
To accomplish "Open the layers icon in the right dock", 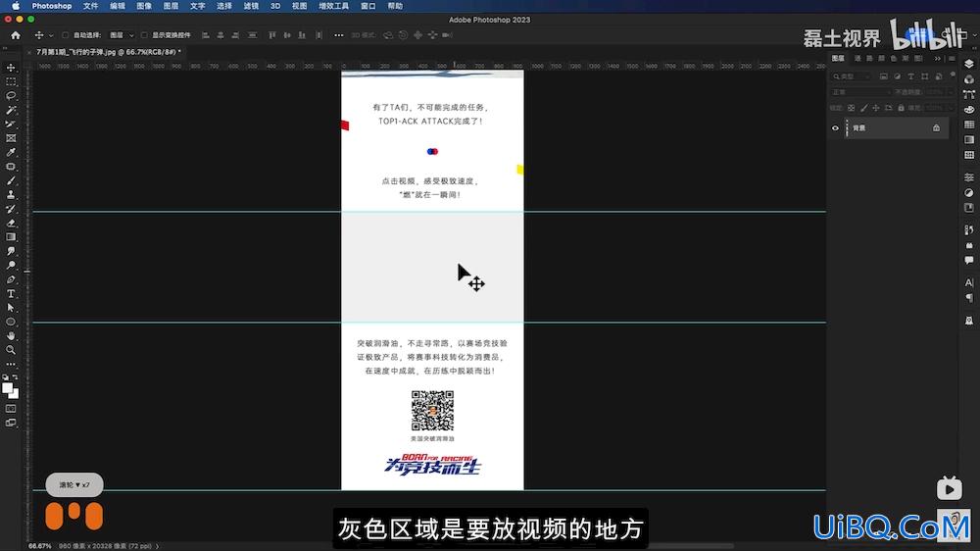I will tap(969, 65).
